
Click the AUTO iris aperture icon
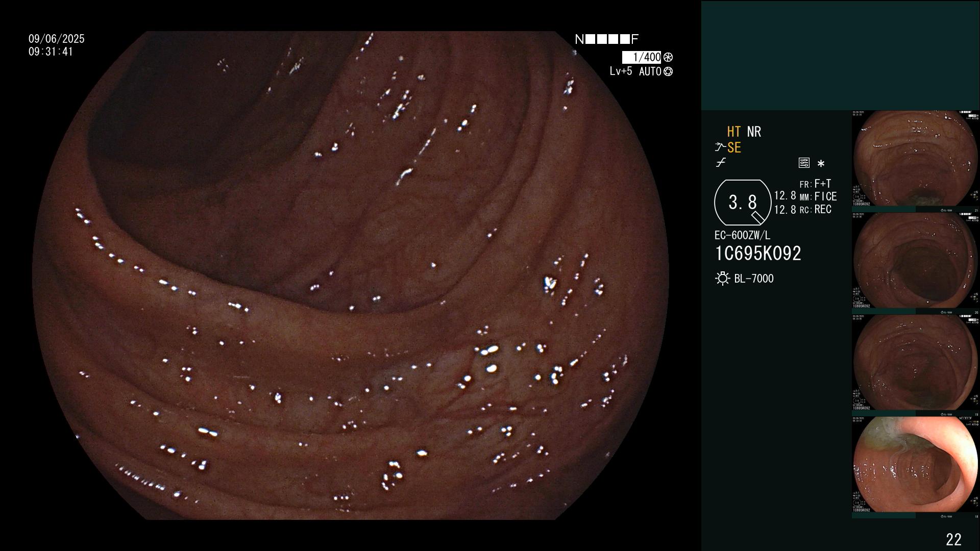coord(668,72)
